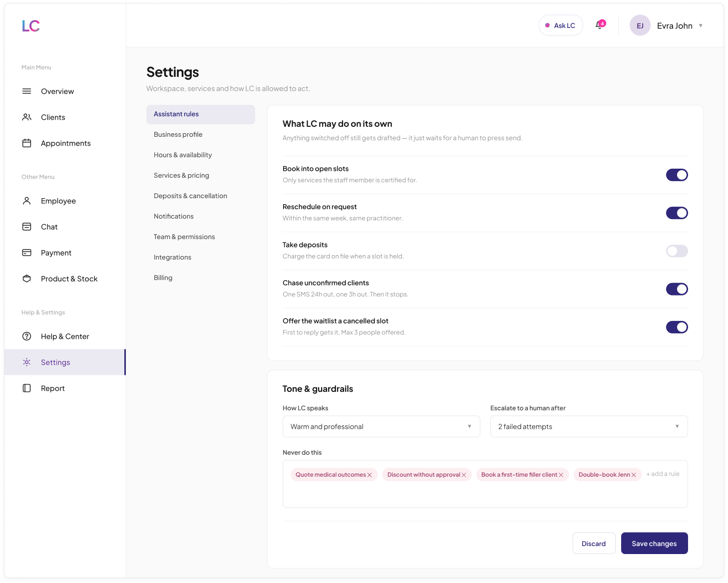Click the LC logo
This screenshot has width=728, height=583.
pos(31,26)
